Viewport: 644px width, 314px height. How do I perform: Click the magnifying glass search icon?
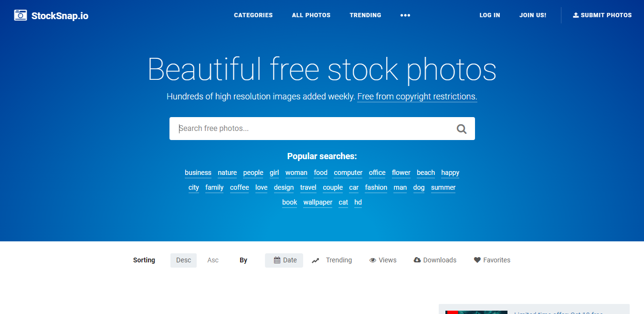(x=461, y=129)
